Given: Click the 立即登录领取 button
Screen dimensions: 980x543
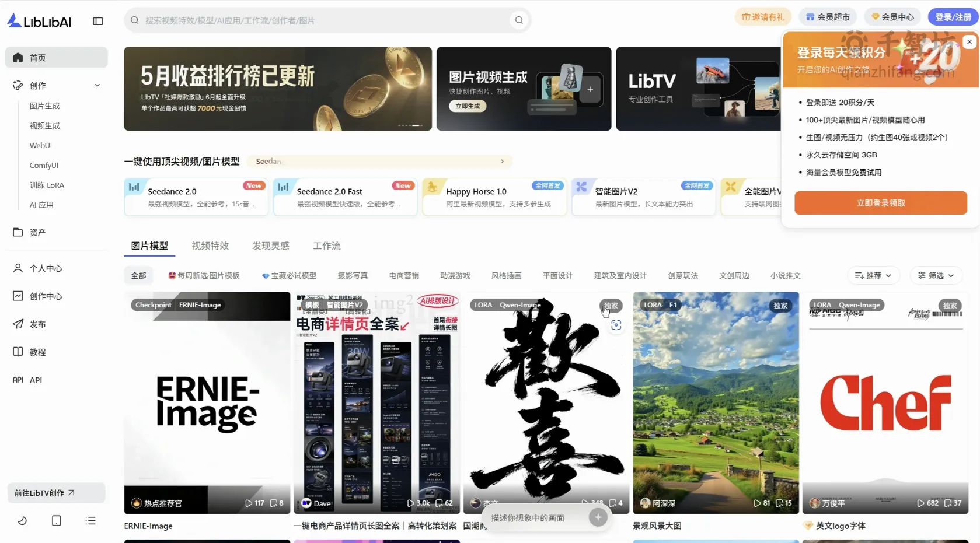Looking at the screenshot, I should tap(881, 203).
